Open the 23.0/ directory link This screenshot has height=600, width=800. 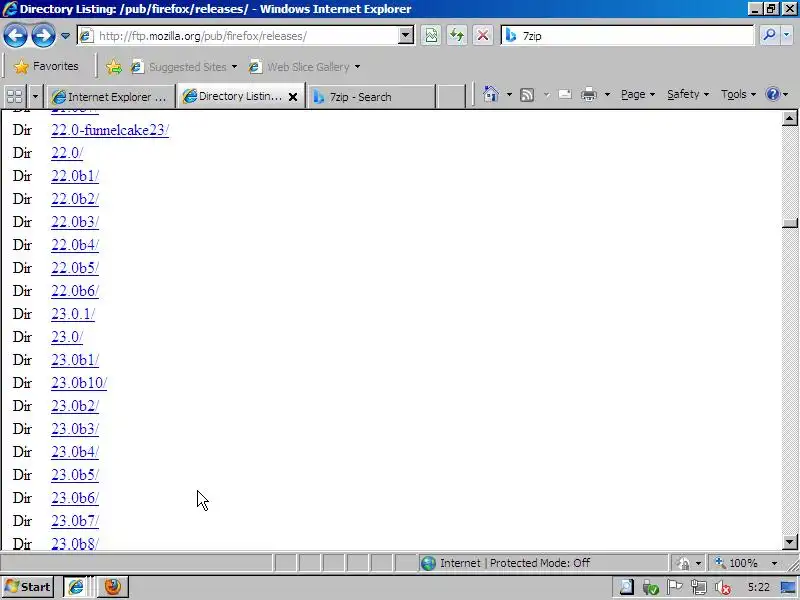(x=67, y=337)
